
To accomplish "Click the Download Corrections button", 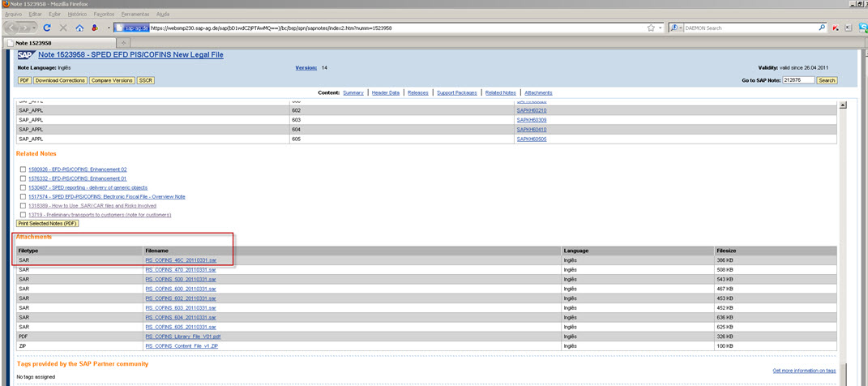I will 60,80.
